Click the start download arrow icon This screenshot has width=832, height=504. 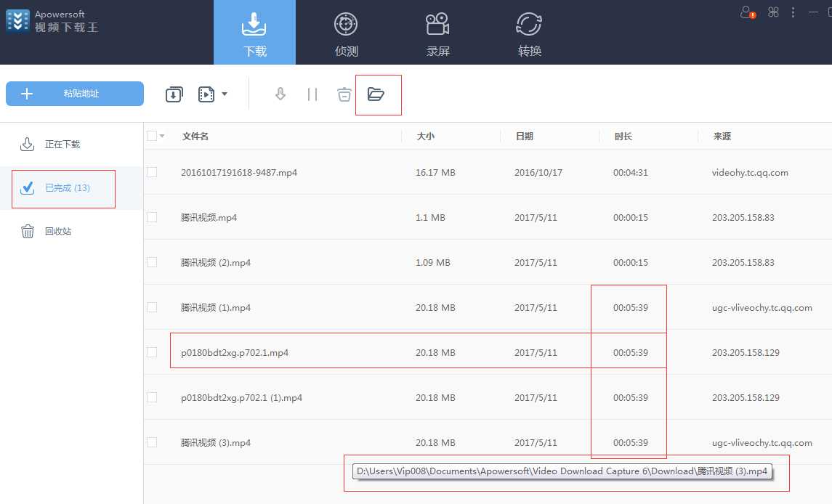tap(280, 94)
